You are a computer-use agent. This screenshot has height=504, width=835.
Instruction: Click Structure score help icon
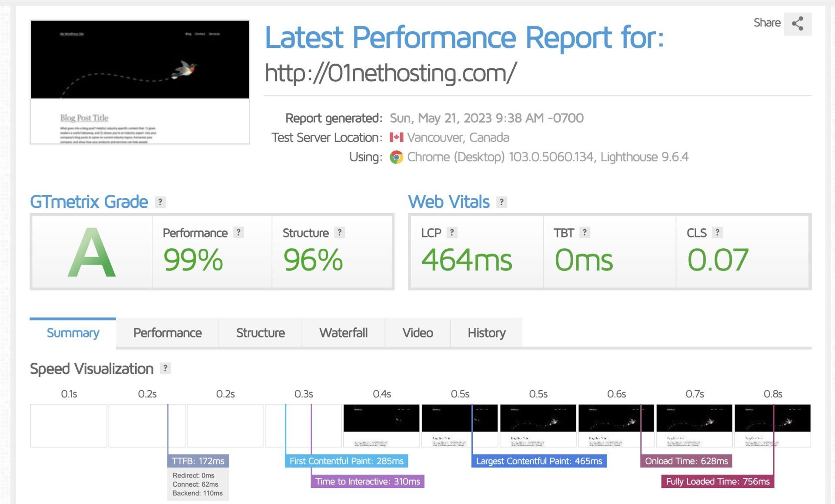click(340, 232)
